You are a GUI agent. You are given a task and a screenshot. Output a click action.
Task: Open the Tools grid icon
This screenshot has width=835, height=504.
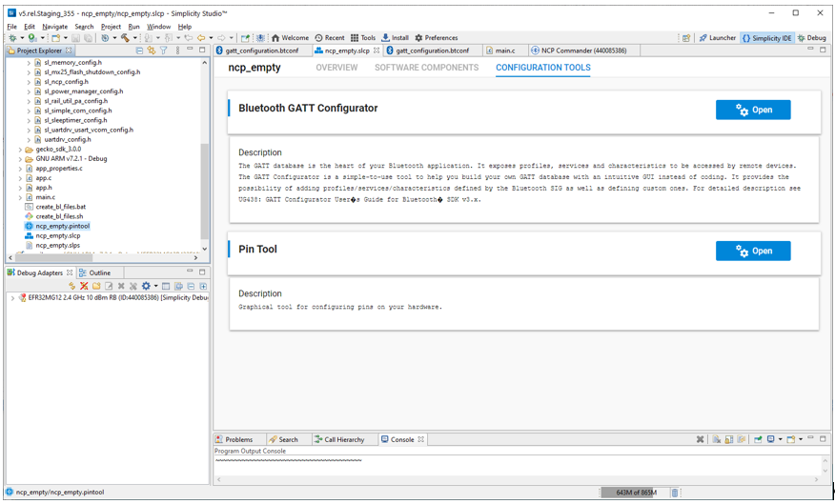363,38
